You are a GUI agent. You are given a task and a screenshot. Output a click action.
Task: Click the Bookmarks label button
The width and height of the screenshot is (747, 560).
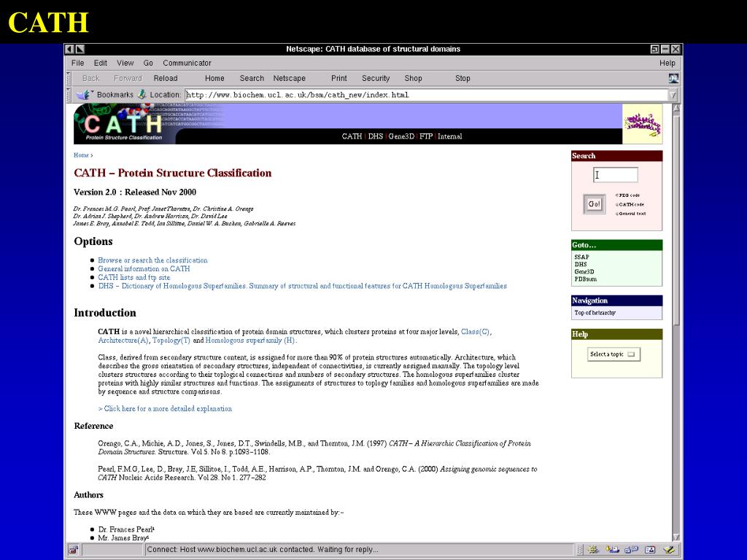tap(115, 95)
